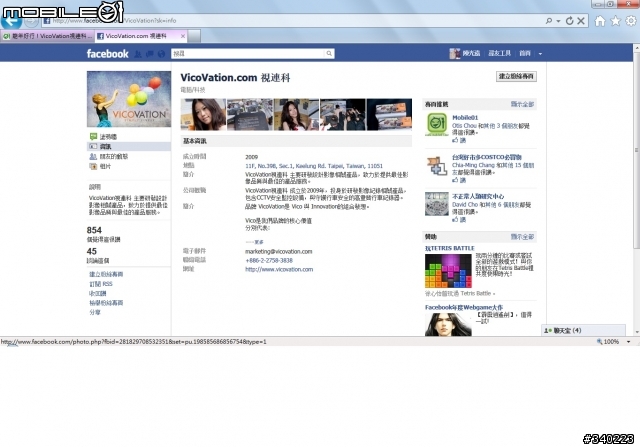
Task: Open a new blank browser tab
Action: point(194,36)
